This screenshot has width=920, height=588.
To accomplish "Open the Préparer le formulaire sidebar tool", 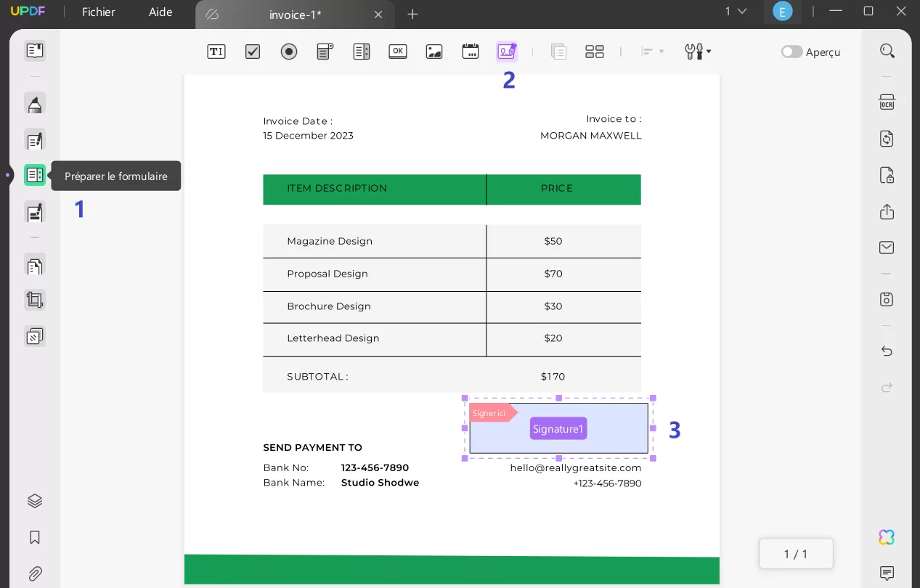I will point(34,174).
